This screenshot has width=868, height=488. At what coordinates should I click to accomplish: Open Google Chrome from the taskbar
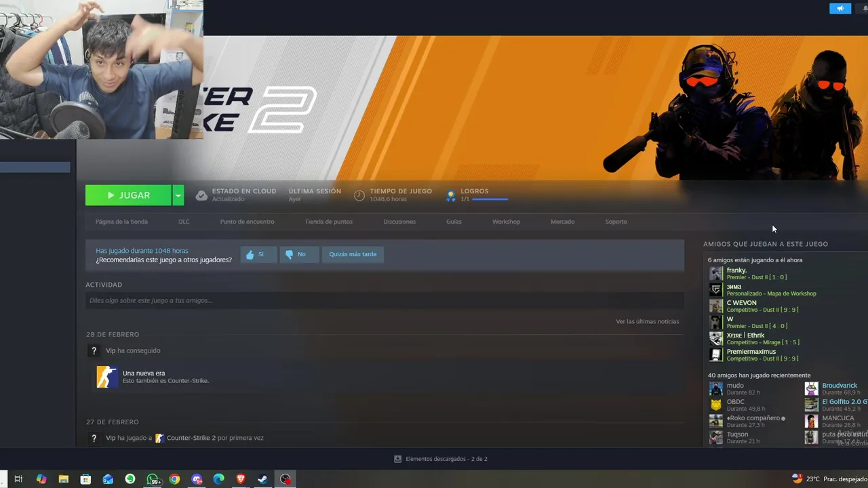pos(175,479)
